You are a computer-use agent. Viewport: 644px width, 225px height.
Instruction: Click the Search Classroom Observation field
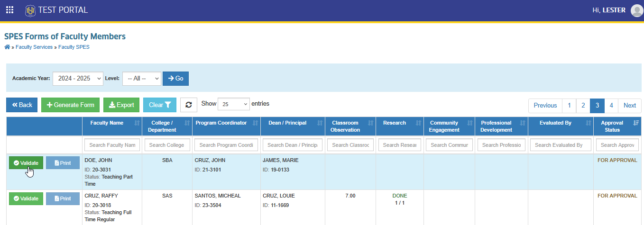click(x=350, y=145)
